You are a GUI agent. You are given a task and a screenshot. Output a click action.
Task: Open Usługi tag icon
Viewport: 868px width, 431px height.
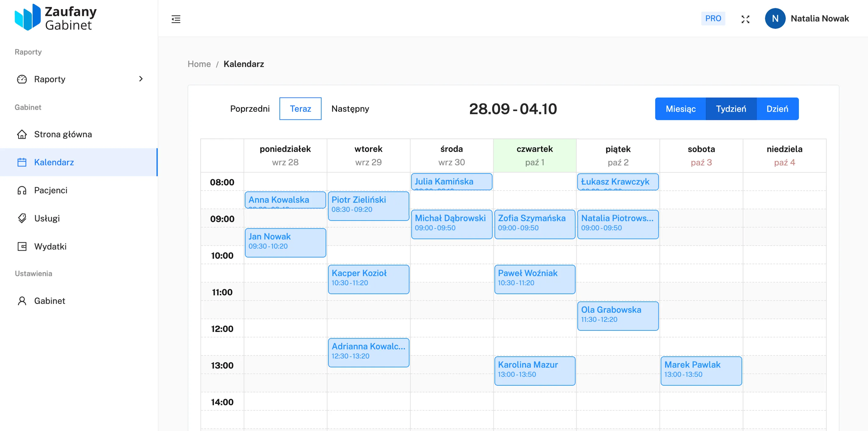(22, 218)
